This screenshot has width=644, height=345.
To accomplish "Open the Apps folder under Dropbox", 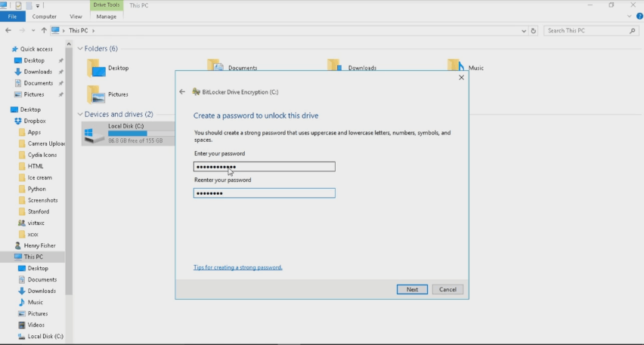I will coord(34,132).
